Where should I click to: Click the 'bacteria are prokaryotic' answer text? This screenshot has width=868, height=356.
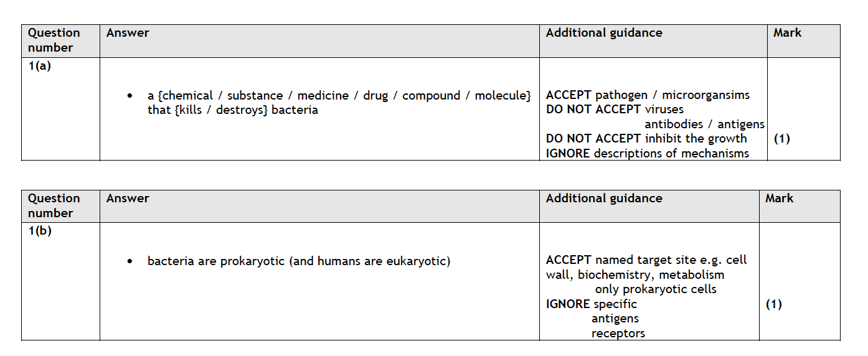point(298,261)
